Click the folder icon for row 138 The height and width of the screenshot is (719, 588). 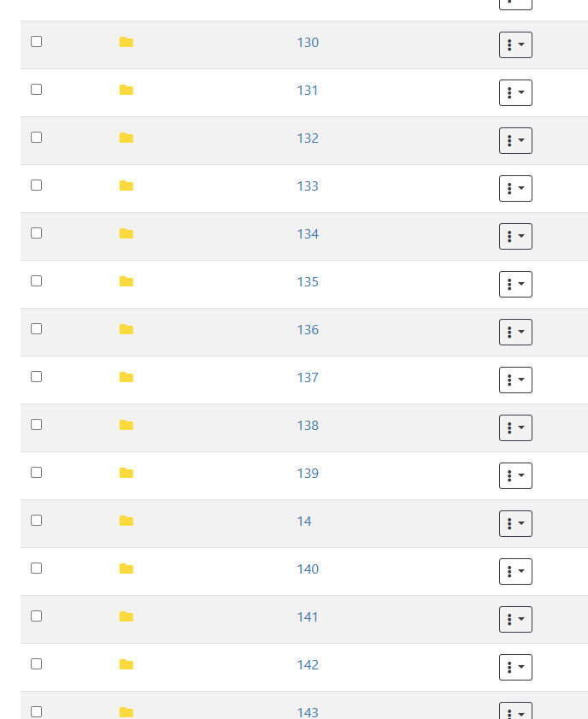(126, 426)
